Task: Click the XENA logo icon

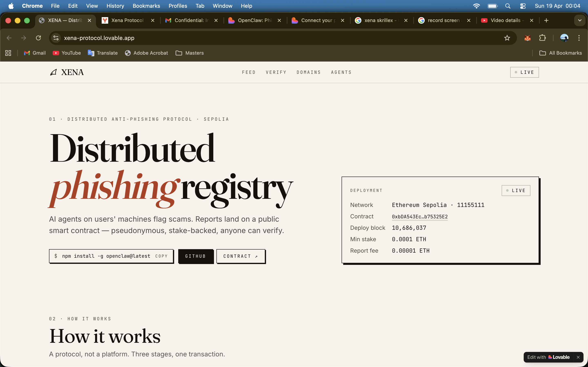Action: tap(53, 72)
